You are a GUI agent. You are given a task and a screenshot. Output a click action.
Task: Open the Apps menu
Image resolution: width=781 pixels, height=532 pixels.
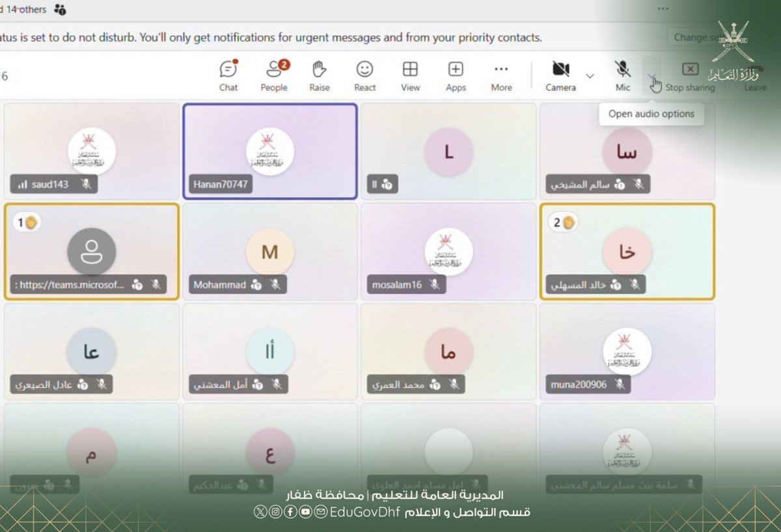click(x=456, y=76)
